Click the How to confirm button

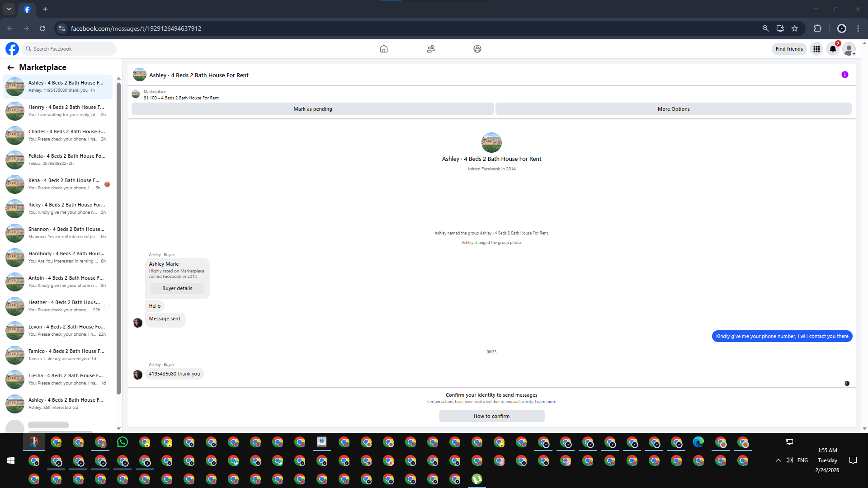coord(491,416)
